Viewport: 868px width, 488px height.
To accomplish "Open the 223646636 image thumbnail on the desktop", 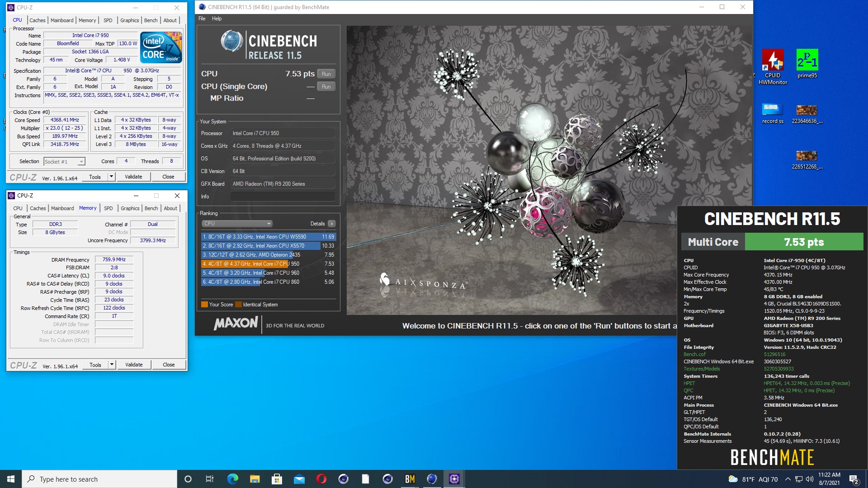I will tap(807, 114).
